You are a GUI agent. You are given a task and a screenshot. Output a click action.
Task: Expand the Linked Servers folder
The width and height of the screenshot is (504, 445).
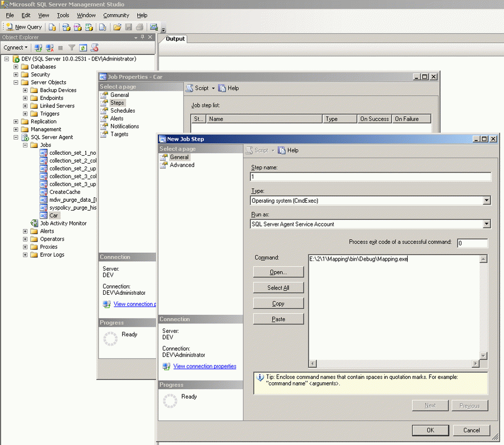(25, 106)
